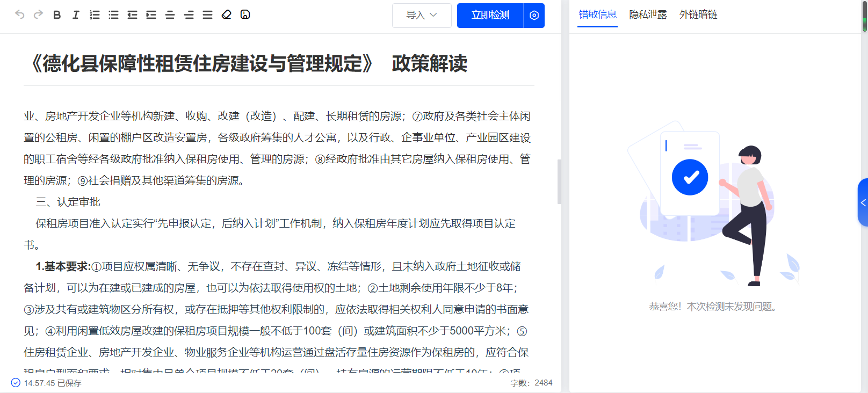This screenshot has width=868, height=393.
Task: Click the undo arrow icon
Action: 20,14
